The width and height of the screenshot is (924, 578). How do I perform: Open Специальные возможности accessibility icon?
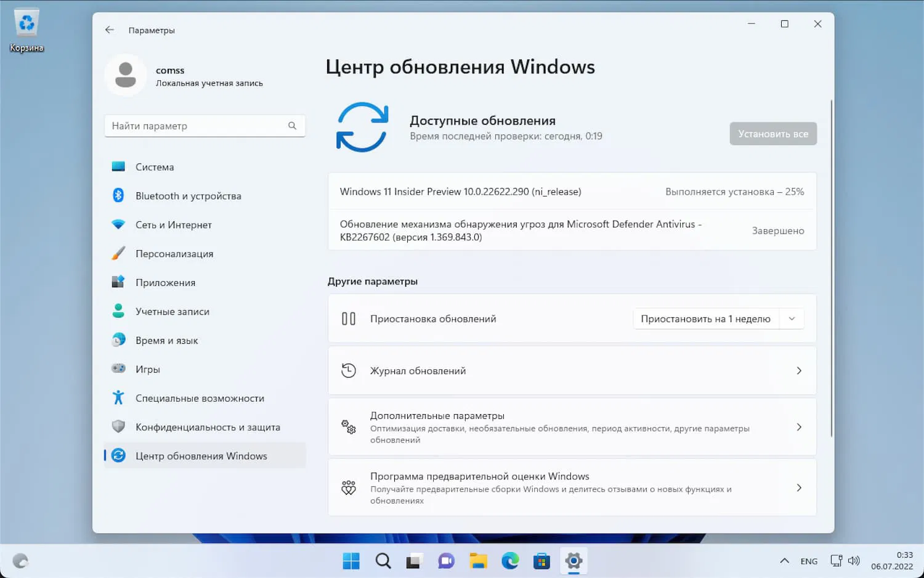tap(118, 397)
